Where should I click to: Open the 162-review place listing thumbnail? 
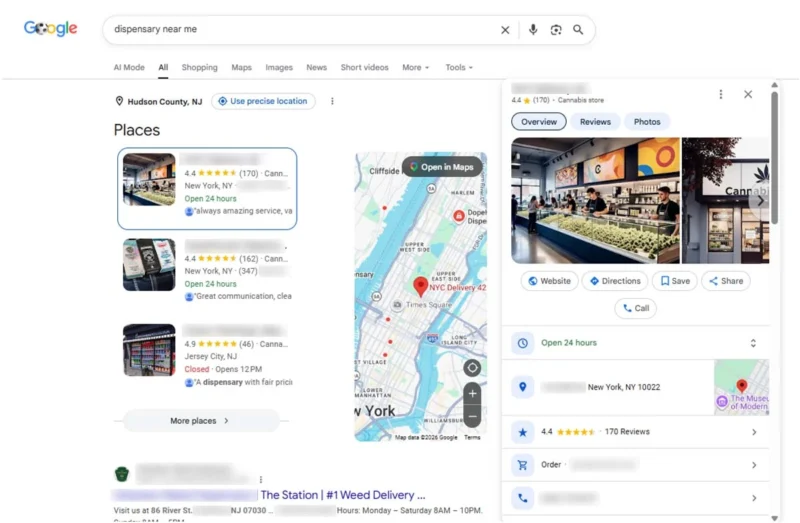click(149, 265)
